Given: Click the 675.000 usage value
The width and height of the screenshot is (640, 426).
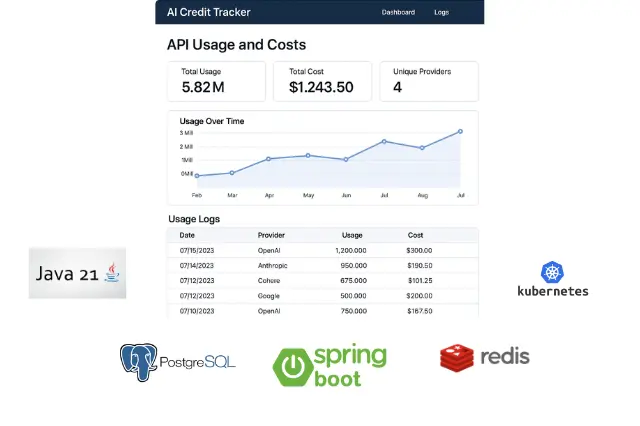Looking at the screenshot, I should 353,281.
